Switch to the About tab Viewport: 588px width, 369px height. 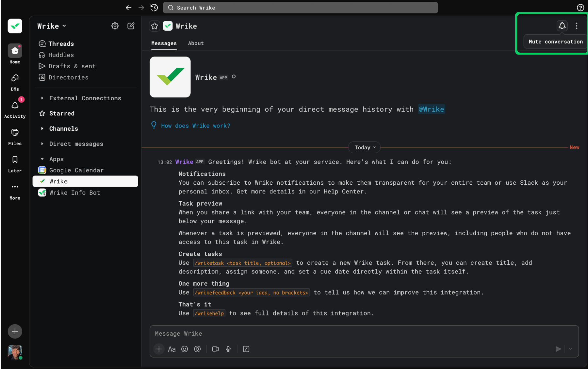(196, 43)
